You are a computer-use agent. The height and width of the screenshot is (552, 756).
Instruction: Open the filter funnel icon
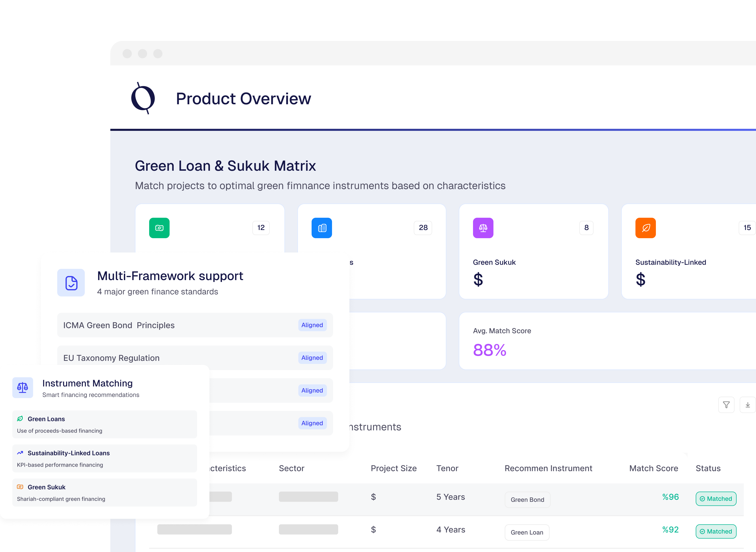[726, 405]
